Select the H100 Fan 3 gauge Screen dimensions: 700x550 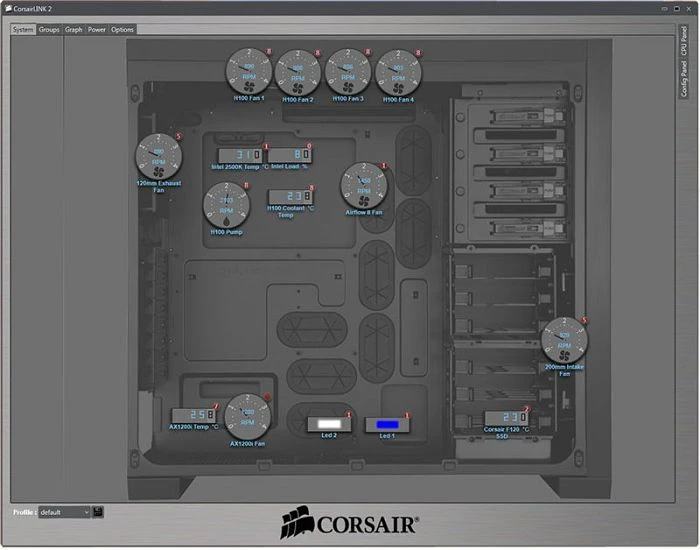(x=348, y=72)
